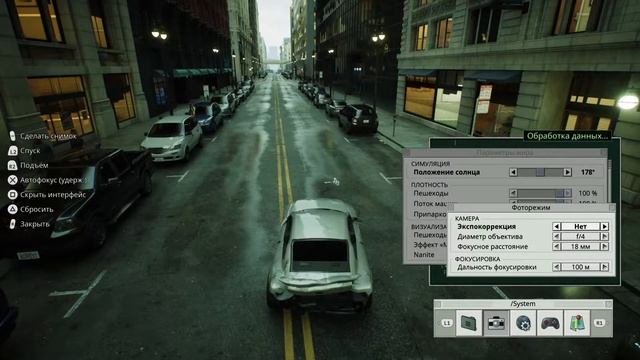Reset settings with Сбросить
640x360 pixels.
click(x=37, y=209)
